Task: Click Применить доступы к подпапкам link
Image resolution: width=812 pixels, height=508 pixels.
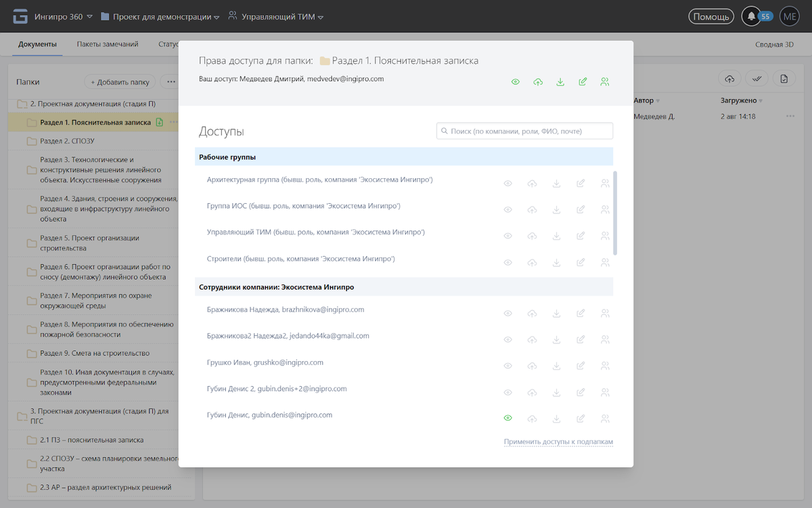Action: [558, 442]
